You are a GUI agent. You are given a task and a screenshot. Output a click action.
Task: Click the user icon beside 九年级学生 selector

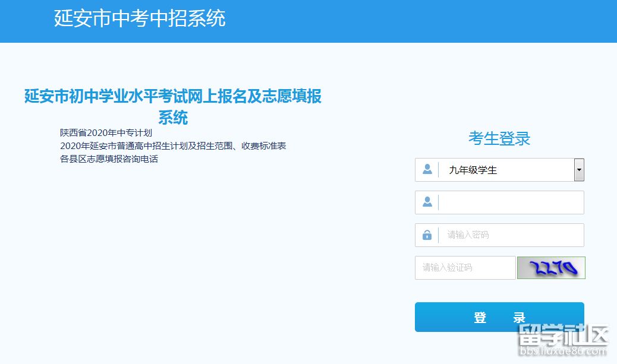(x=427, y=170)
